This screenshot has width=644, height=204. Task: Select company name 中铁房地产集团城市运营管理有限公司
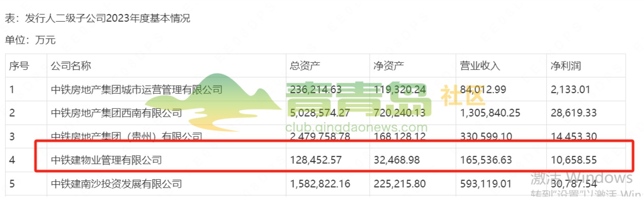tap(137, 89)
